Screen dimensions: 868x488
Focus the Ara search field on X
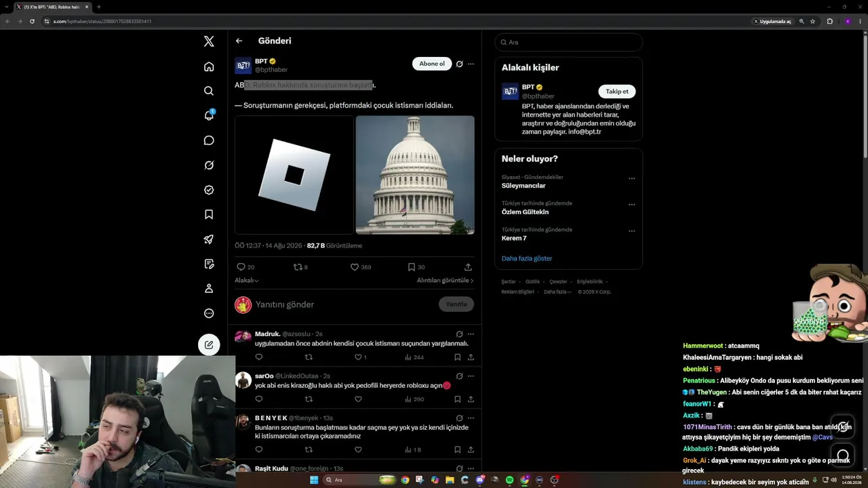pos(568,42)
